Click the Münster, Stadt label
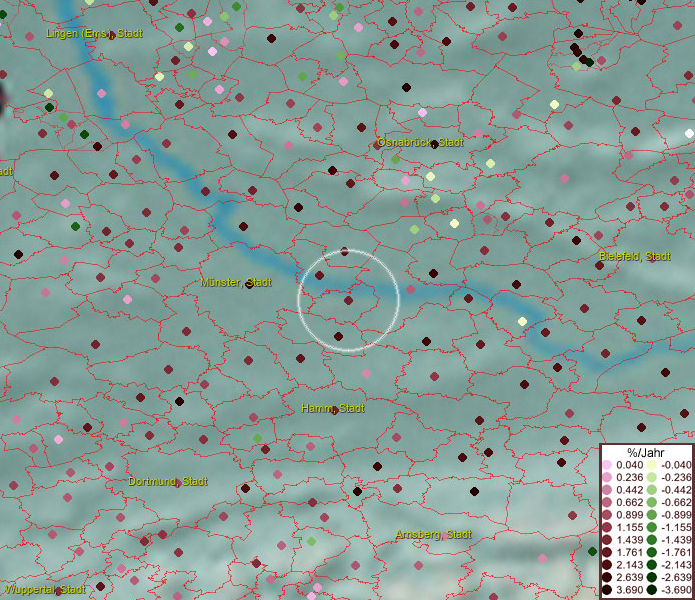This screenshot has height=600, width=695. pyautogui.click(x=236, y=282)
